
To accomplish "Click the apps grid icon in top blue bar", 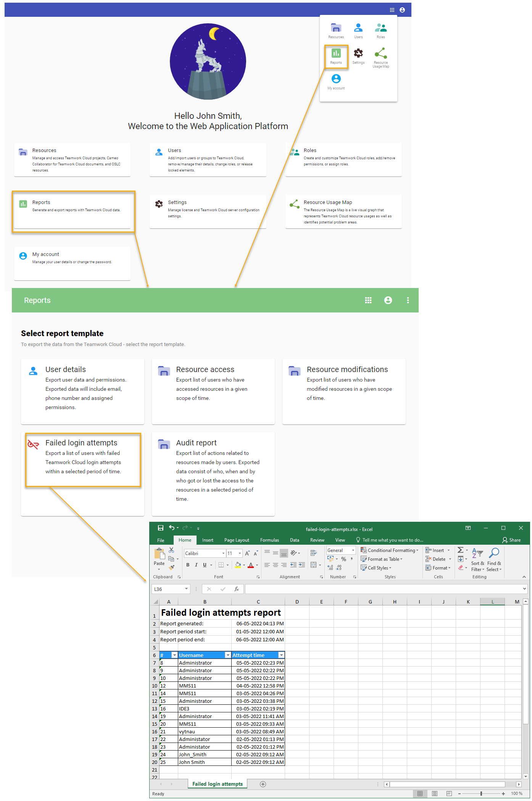I will point(392,10).
